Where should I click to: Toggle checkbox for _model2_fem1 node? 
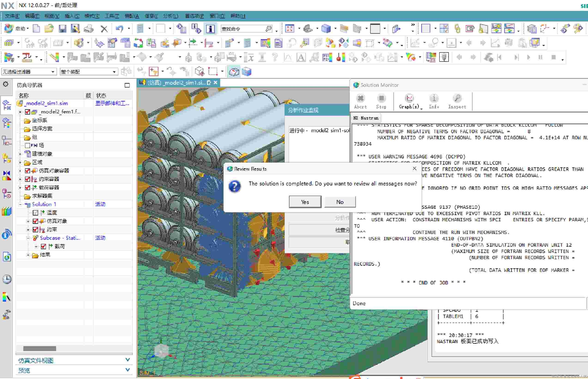point(27,112)
